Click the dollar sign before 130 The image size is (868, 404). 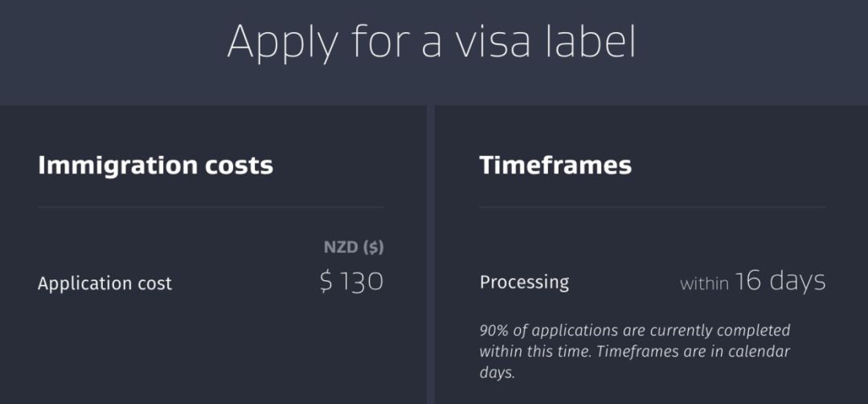point(325,282)
